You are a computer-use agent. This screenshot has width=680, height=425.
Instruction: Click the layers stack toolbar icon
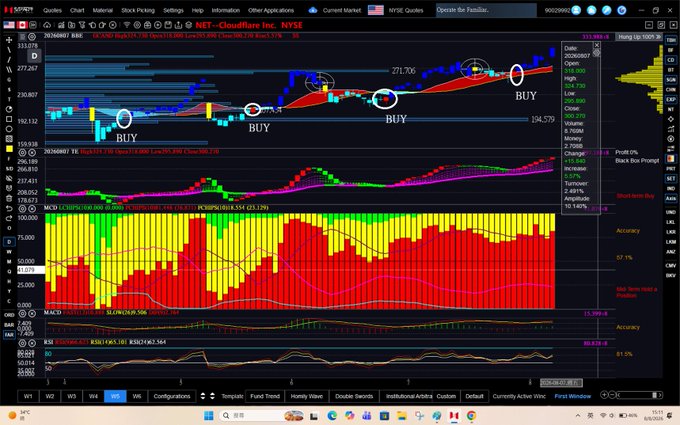(189, 25)
